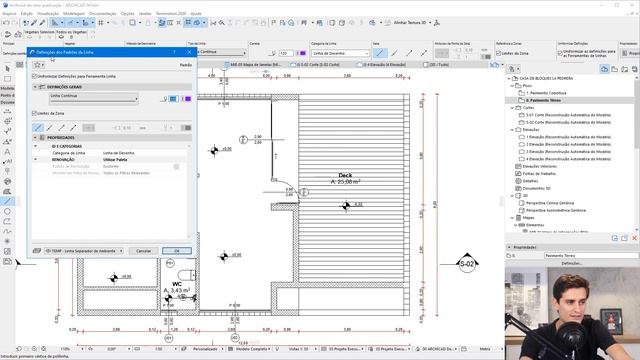
Task: Select fourth line arrowhead method in the dialog
Action: [x=73, y=128]
